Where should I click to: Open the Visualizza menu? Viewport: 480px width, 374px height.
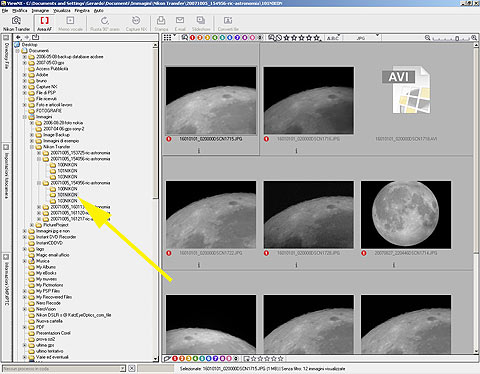coord(62,11)
